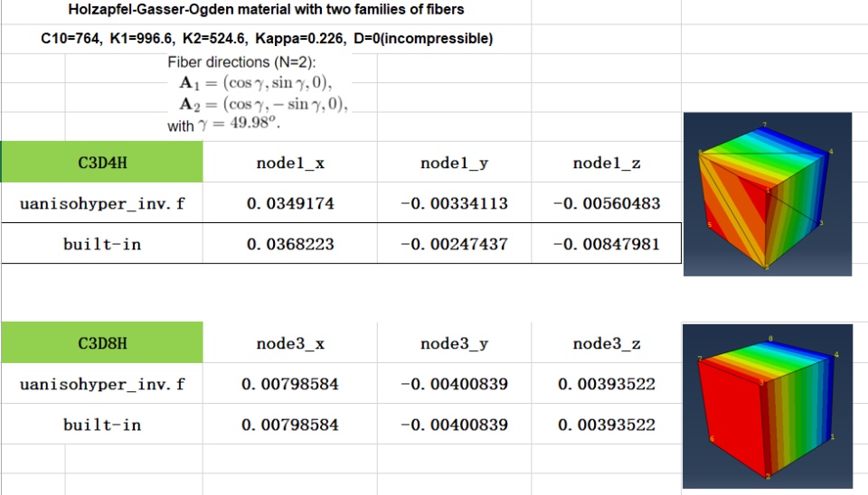
Task: Select the tetrahedral mesh cube contour image
Action: coord(767,193)
